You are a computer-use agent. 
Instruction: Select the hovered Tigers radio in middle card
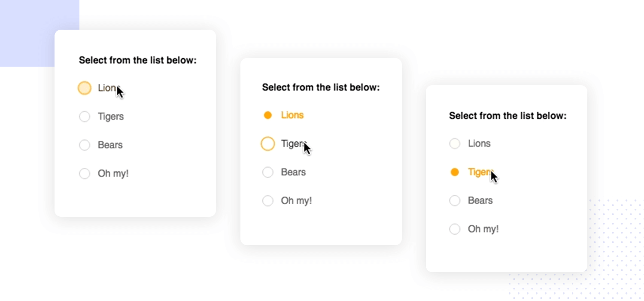coord(268,144)
